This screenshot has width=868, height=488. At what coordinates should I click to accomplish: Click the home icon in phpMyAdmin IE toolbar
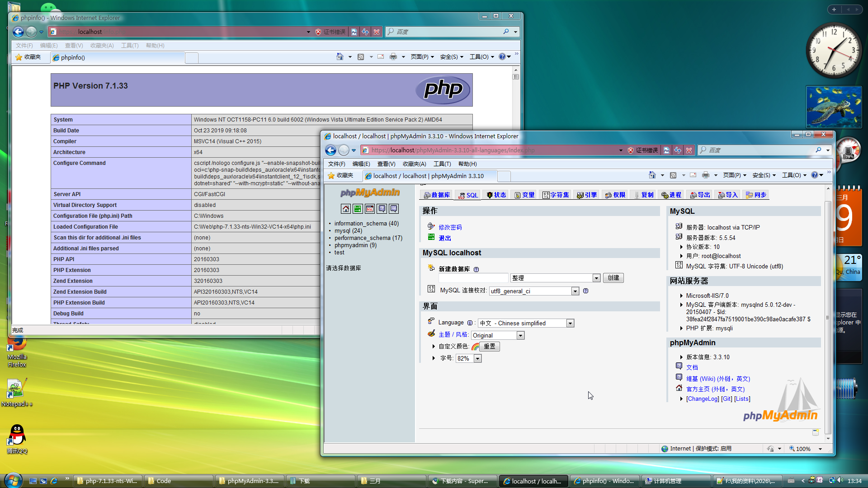(652, 175)
